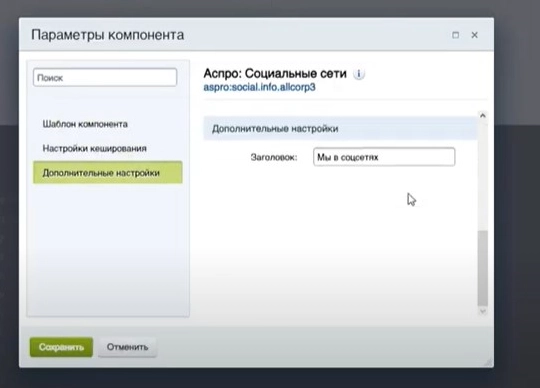Viewport: 540px width, 388px height.
Task: Click the resize grip in dialog corner
Action: [488, 362]
